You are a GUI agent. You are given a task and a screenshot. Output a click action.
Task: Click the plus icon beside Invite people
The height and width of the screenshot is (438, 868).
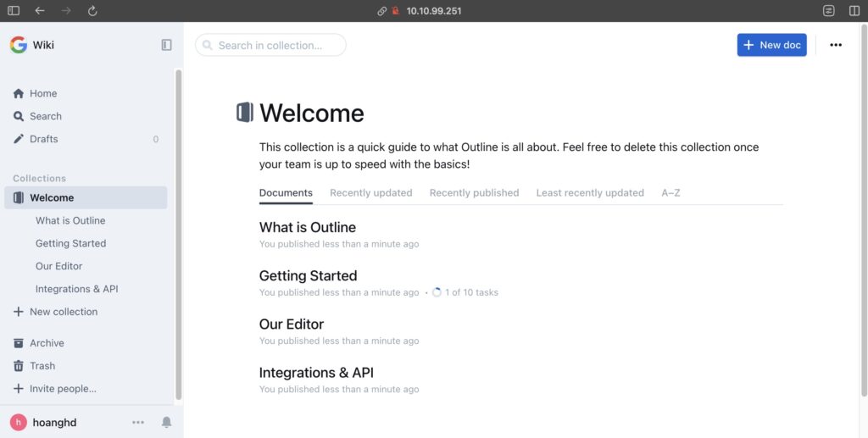19,389
